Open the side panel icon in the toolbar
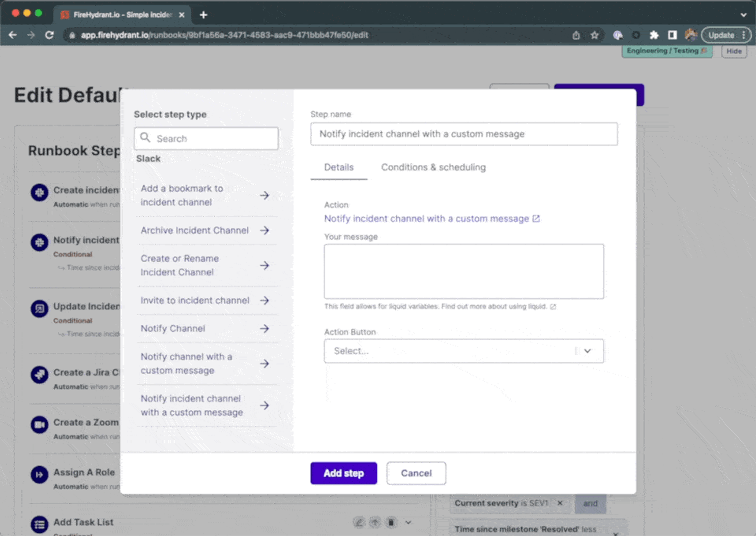Viewport: 756px width, 536px height. click(672, 35)
